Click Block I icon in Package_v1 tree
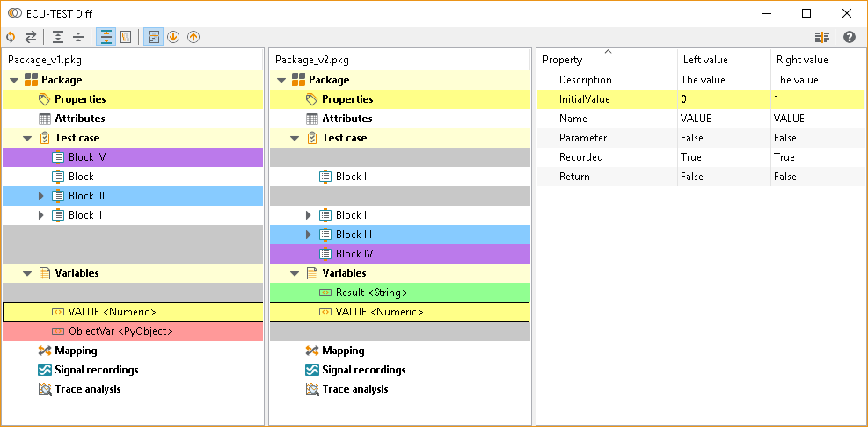 [x=58, y=177]
